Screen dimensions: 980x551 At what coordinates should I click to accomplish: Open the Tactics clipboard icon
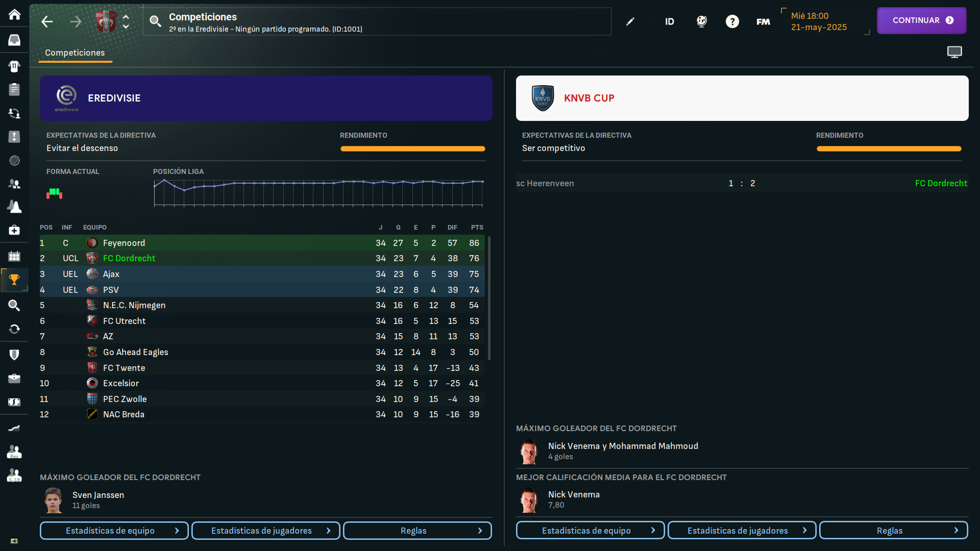coord(14,89)
